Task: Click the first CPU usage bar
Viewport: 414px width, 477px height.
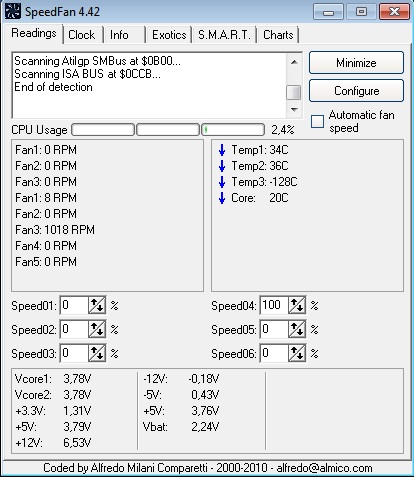Action: coord(103,130)
